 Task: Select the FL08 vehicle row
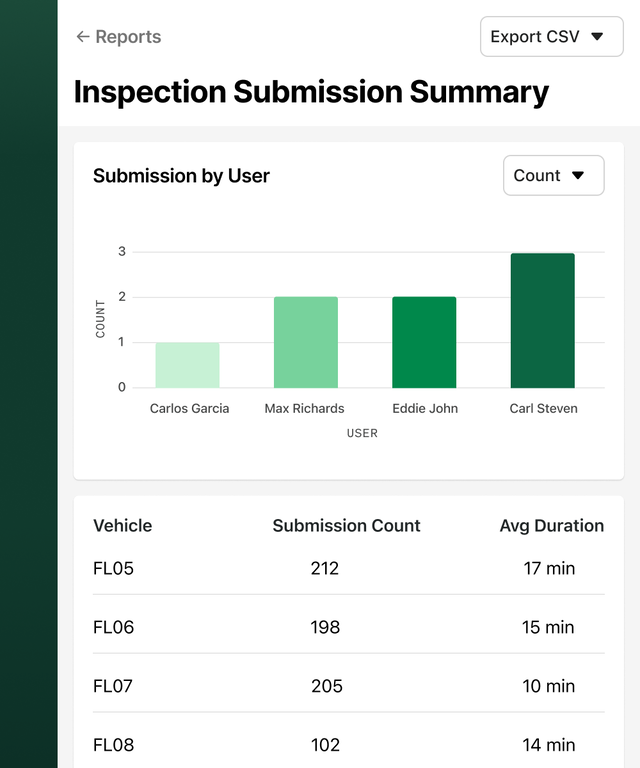point(113,745)
